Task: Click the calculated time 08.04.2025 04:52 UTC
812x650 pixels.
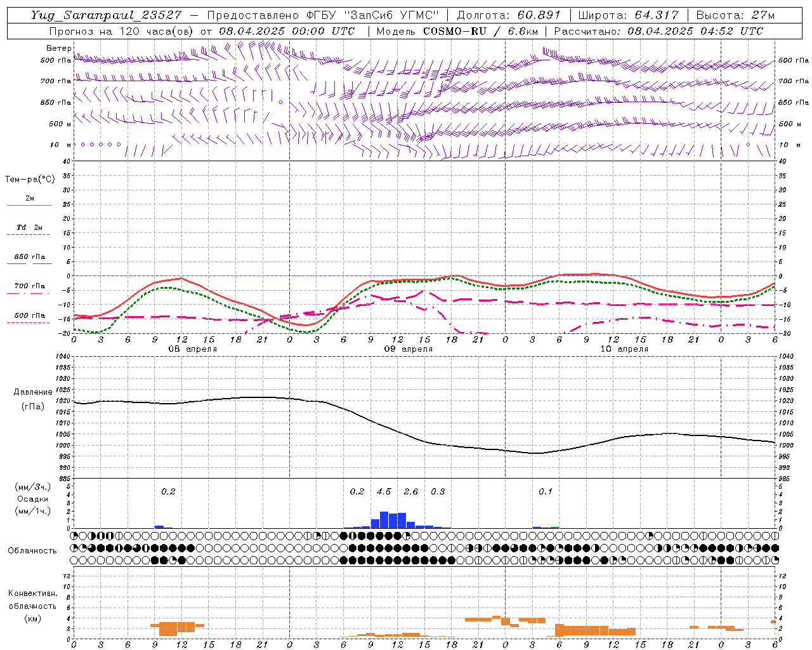Action: [x=695, y=31]
